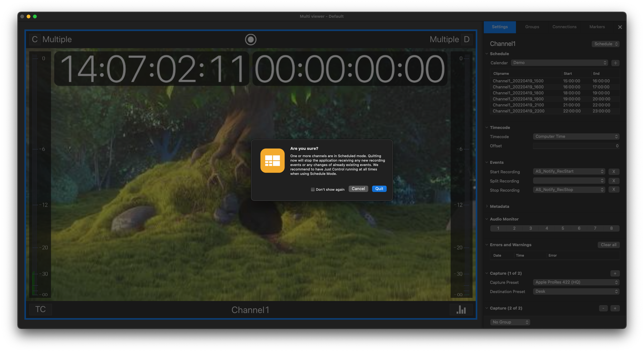
Task: Select schedule row Channel1_20220419_2200
Action: pyautogui.click(x=555, y=111)
